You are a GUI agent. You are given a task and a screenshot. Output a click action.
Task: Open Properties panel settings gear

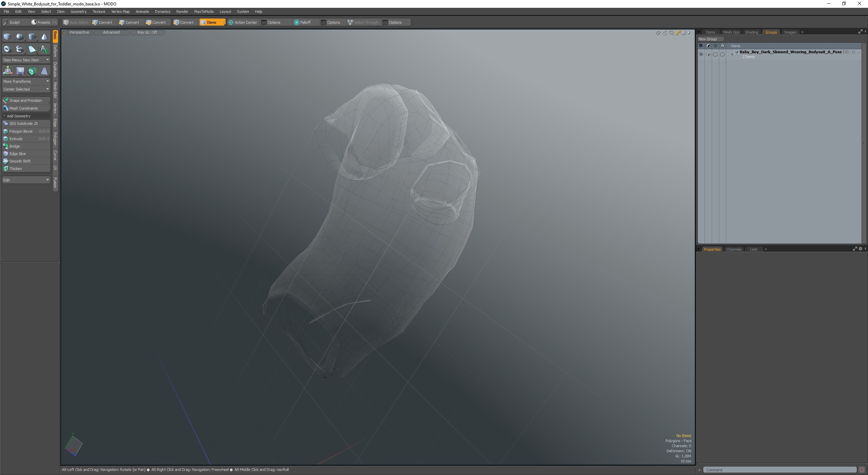click(860, 249)
